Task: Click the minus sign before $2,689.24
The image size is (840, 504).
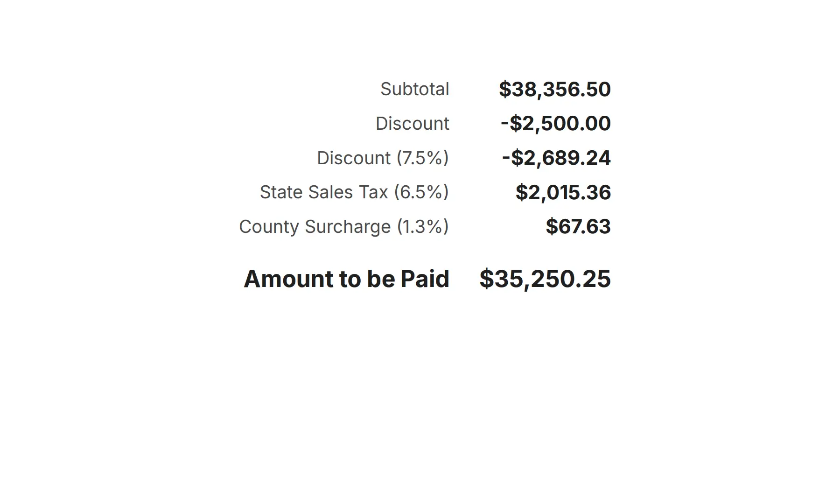Action: coord(506,158)
